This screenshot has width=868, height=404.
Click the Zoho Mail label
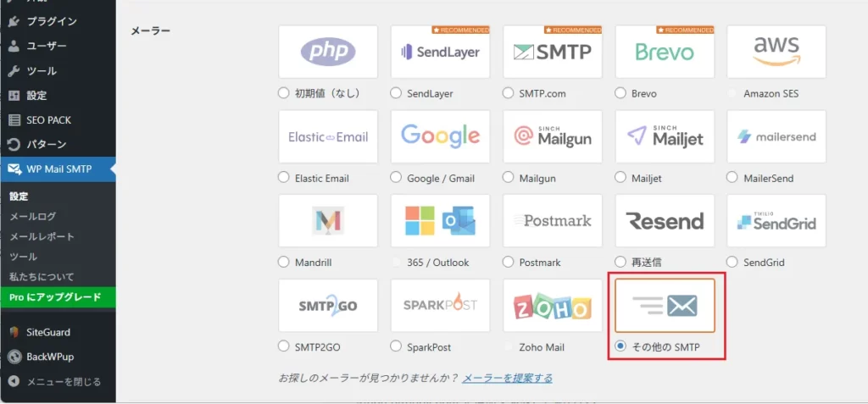click(542, 347)
